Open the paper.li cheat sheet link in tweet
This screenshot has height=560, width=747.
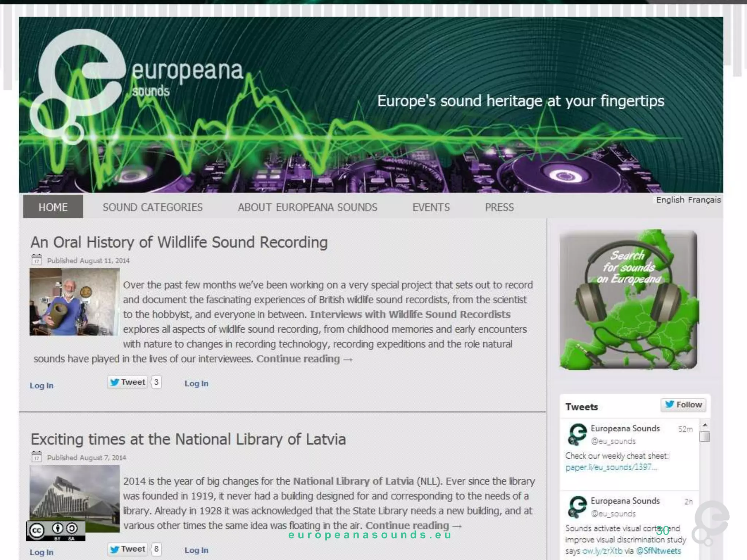point(611,467)
